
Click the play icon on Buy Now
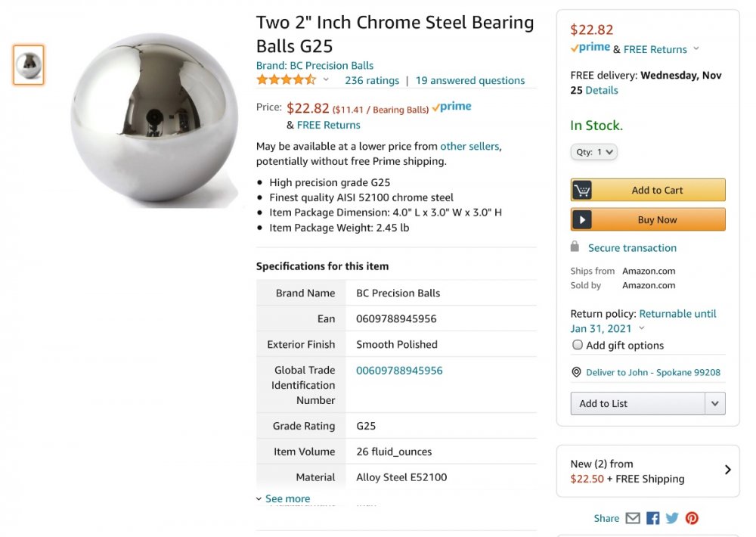pyautogui.click(x=582, y=219)
